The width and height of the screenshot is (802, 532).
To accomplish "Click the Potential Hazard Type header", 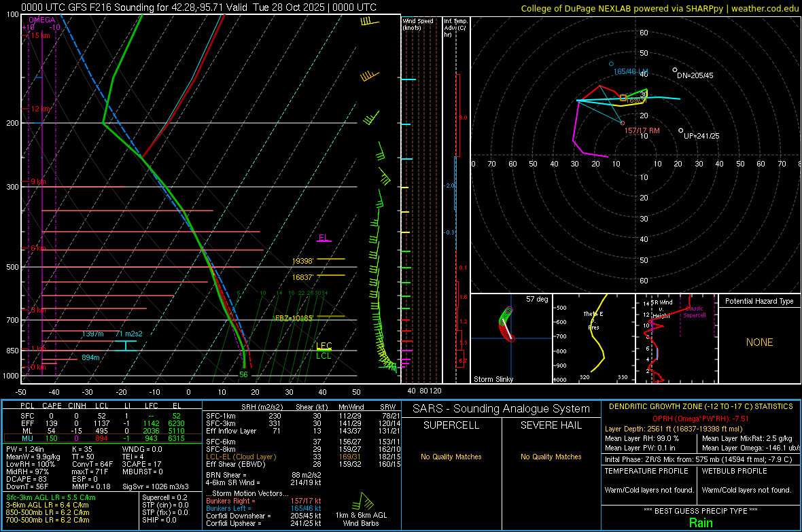I will pyautogui.click(x=759, y=301).
